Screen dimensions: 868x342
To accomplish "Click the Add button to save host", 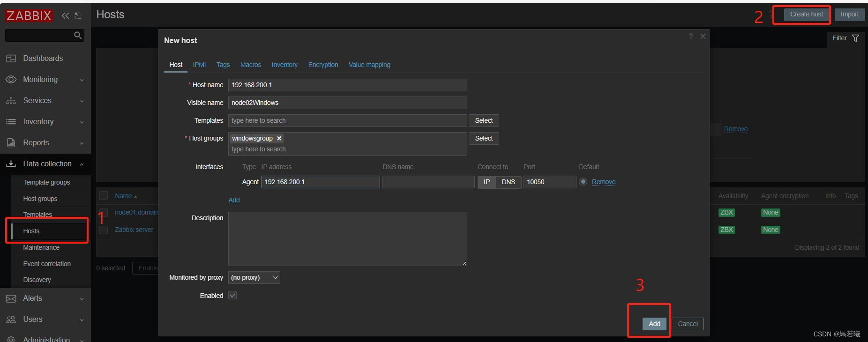I will tap(654, 324).
